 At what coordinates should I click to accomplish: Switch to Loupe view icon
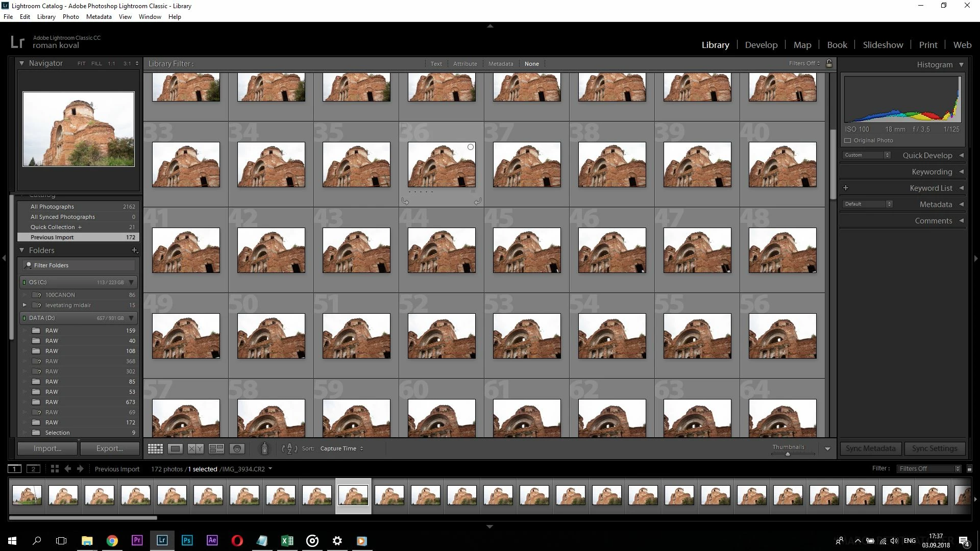pos(175,449)
